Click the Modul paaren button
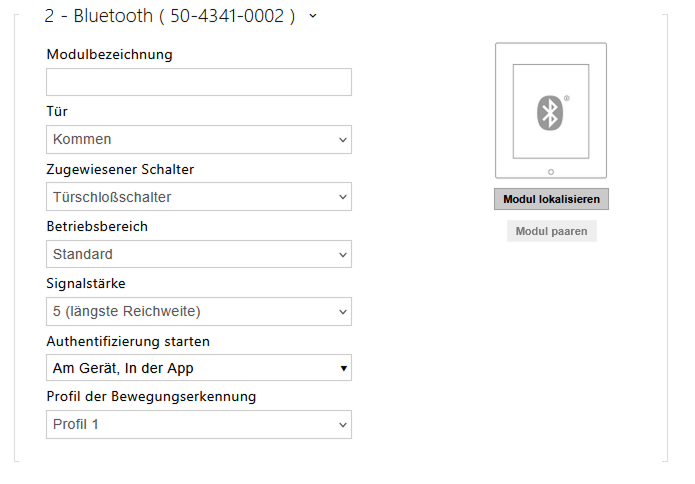695x484 pixels. (551, 231)
